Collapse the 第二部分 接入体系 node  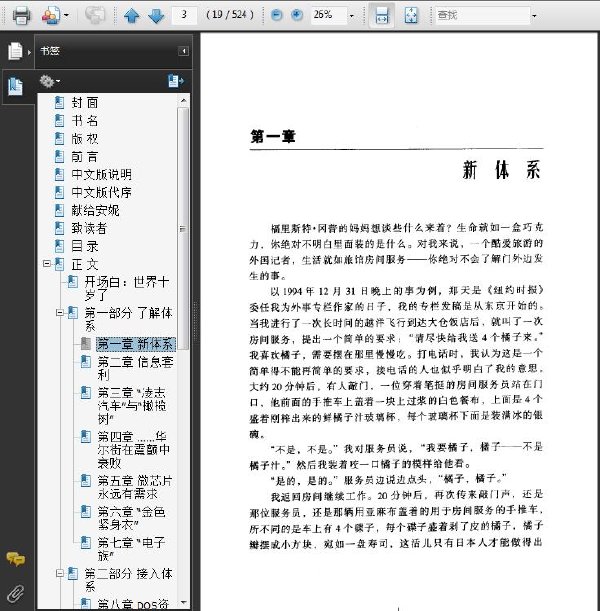pos(60,573)
